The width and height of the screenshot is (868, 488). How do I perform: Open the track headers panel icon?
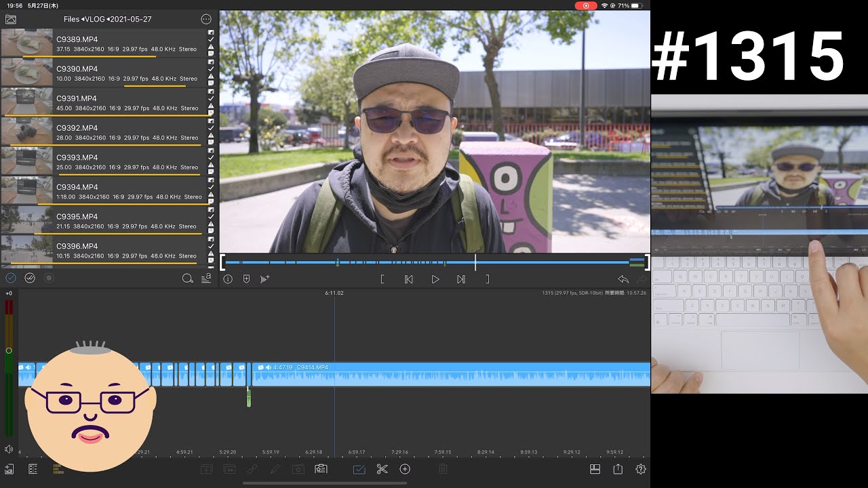tap(33, 468)
